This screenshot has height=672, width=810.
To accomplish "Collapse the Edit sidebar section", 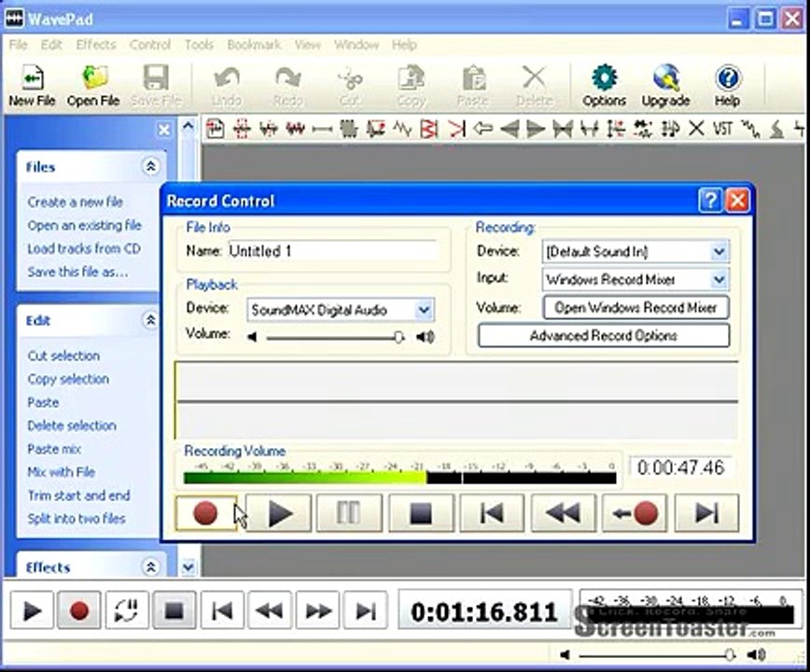I will [150, 320].
